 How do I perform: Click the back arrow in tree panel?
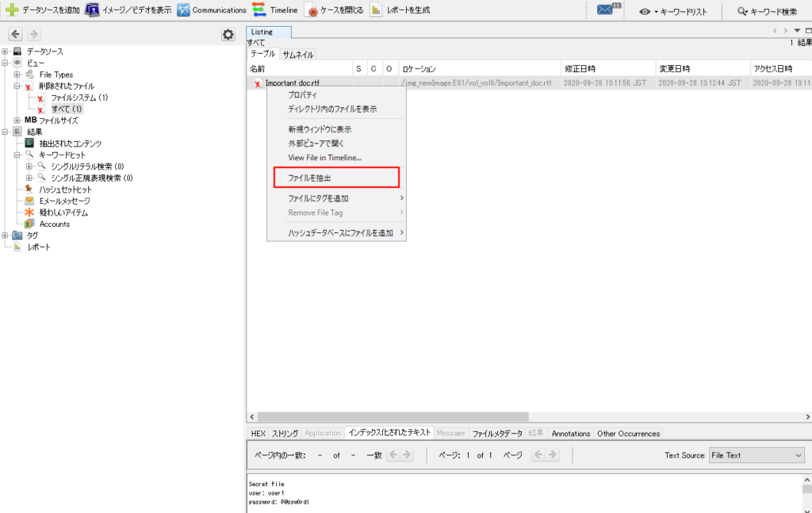[16, 34]
